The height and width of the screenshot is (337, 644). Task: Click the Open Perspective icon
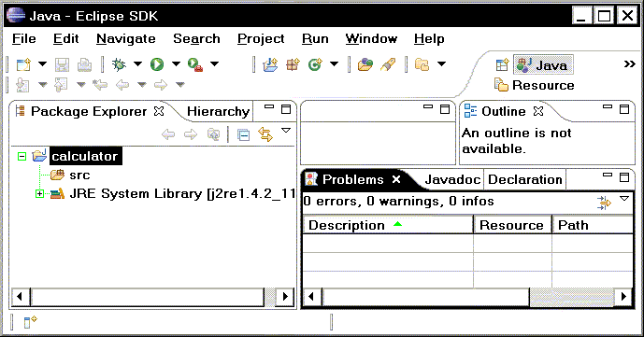(502, 64)
